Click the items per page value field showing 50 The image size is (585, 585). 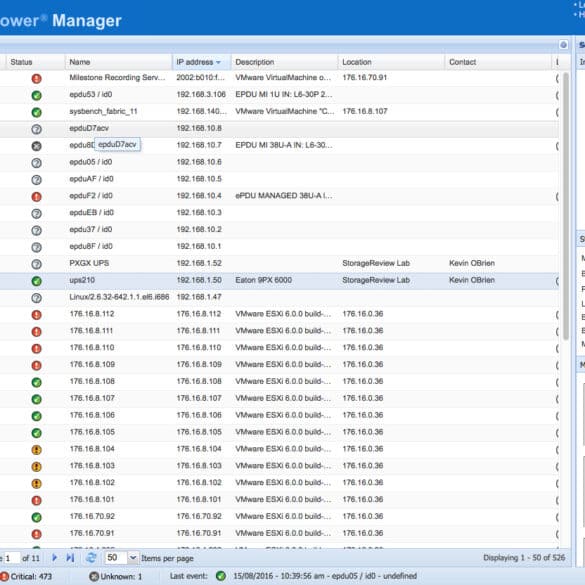click(116, 558)
